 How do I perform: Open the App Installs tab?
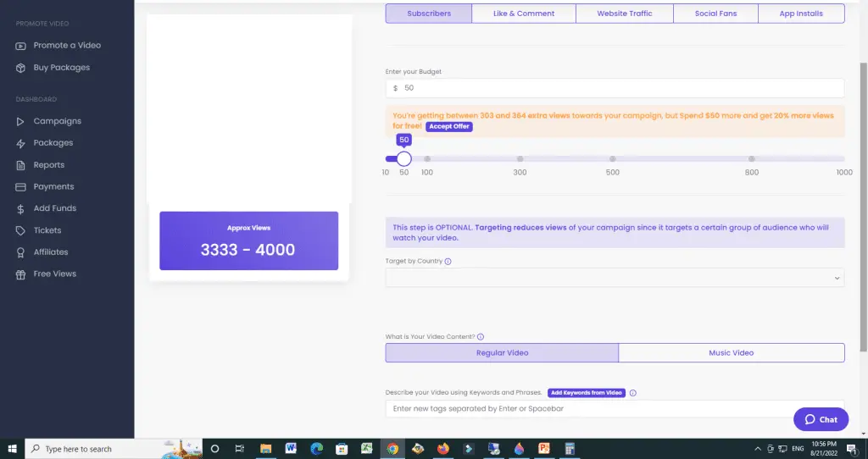click(x=801, y=14)
